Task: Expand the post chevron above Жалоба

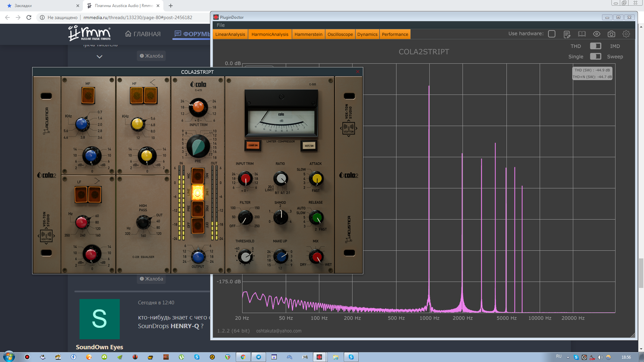Action: [x=99, y=57]
